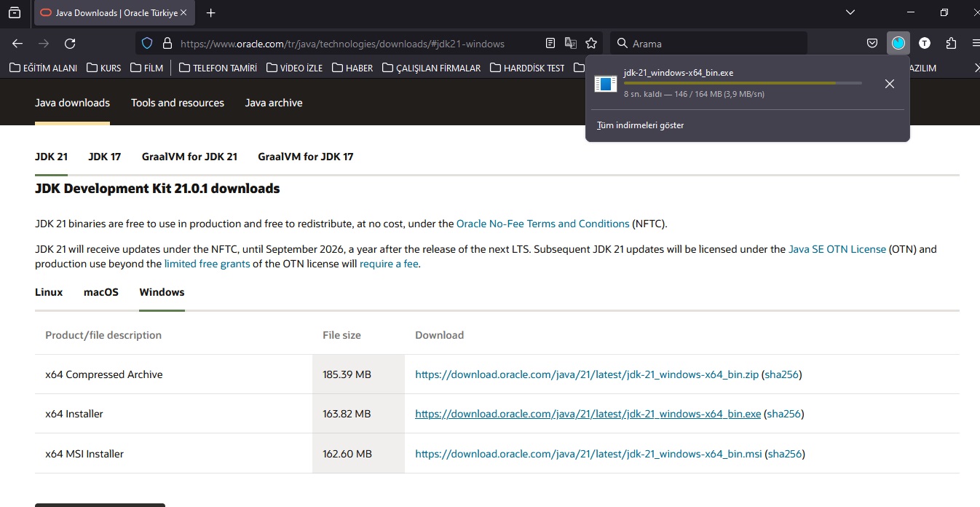
Task: Select the JDK 21 tab
Action: (x=51, y=157)
